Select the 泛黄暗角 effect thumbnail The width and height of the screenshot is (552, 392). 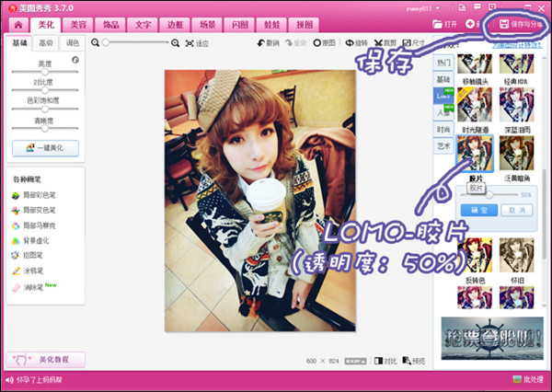tap(516, 153)
